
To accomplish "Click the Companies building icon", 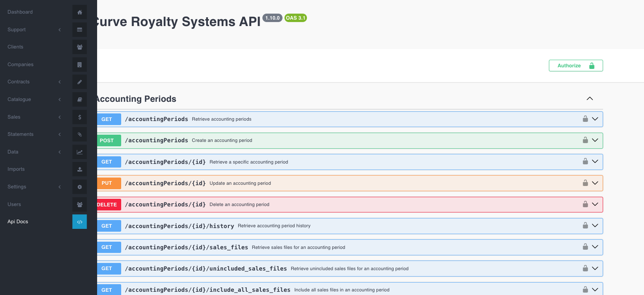I will coord(79,65).
